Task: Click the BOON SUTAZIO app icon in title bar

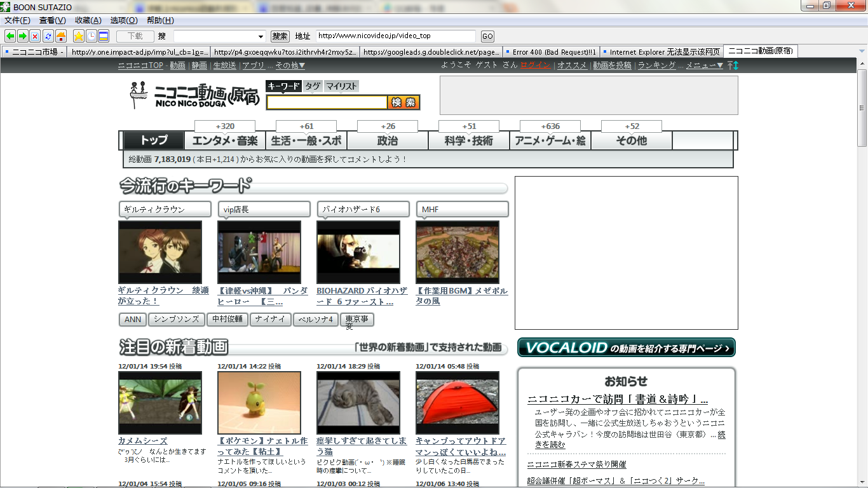Action: (6, 6)
